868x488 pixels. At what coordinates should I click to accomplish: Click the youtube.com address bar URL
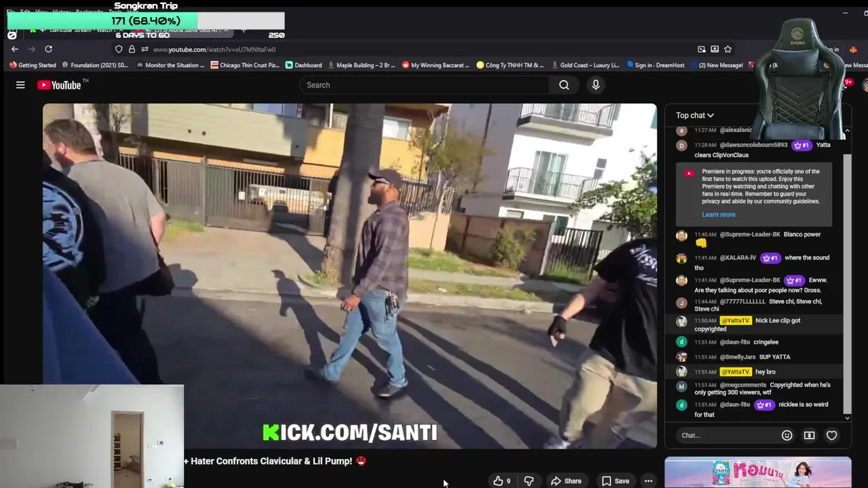[214, 49]
